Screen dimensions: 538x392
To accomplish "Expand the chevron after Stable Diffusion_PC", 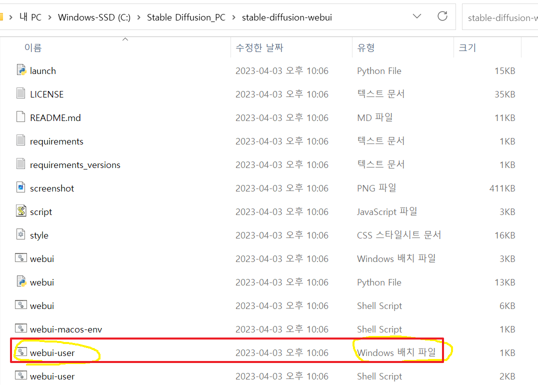I will coord(233,17).
